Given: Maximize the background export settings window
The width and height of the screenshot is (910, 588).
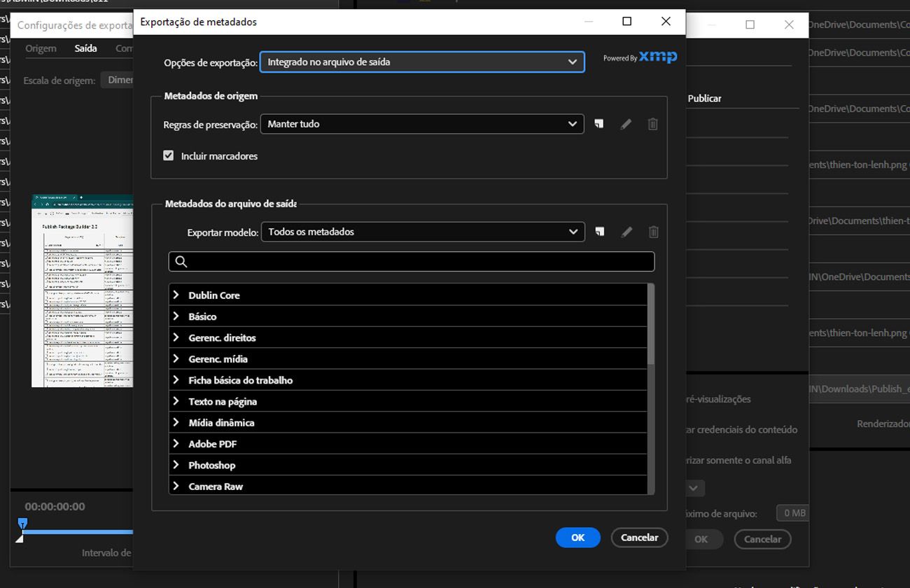Looking at the screenshot, I should tap(750, 24).
